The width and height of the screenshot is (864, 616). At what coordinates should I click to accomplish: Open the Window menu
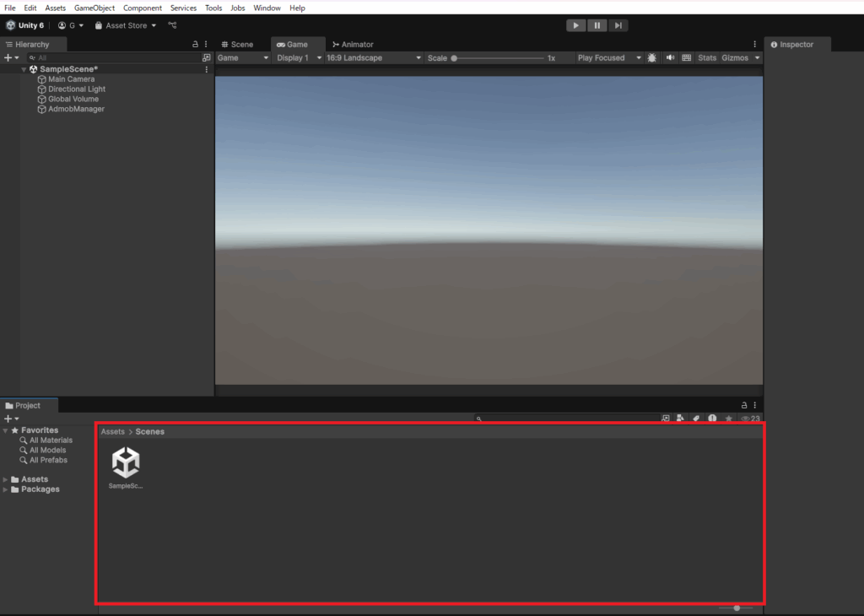pos(267,8)
